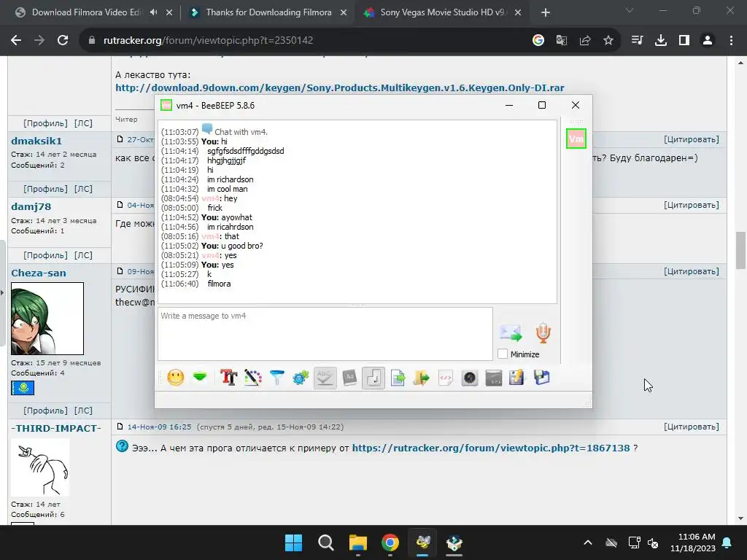747x560 pixels.
Task: Click the blue funnel filter messages icon
Action: pos(276,378)
